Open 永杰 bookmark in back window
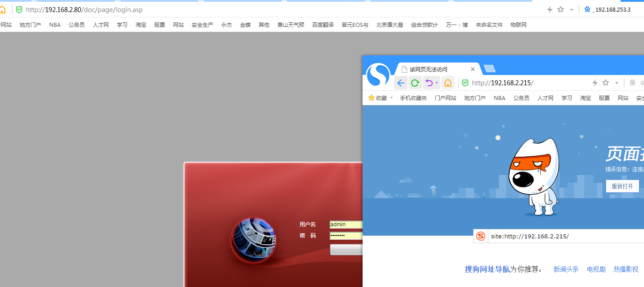 (227, 25)
